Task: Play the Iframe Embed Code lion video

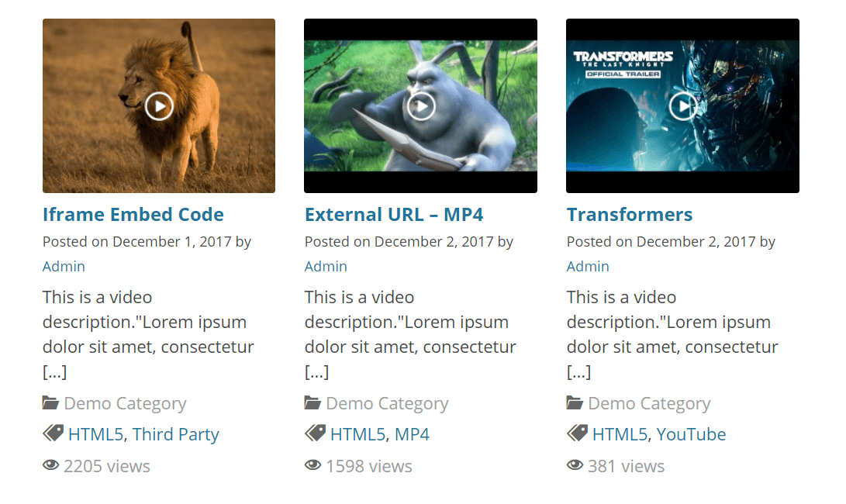Action: pyautogui.click(x=158, y=106)
